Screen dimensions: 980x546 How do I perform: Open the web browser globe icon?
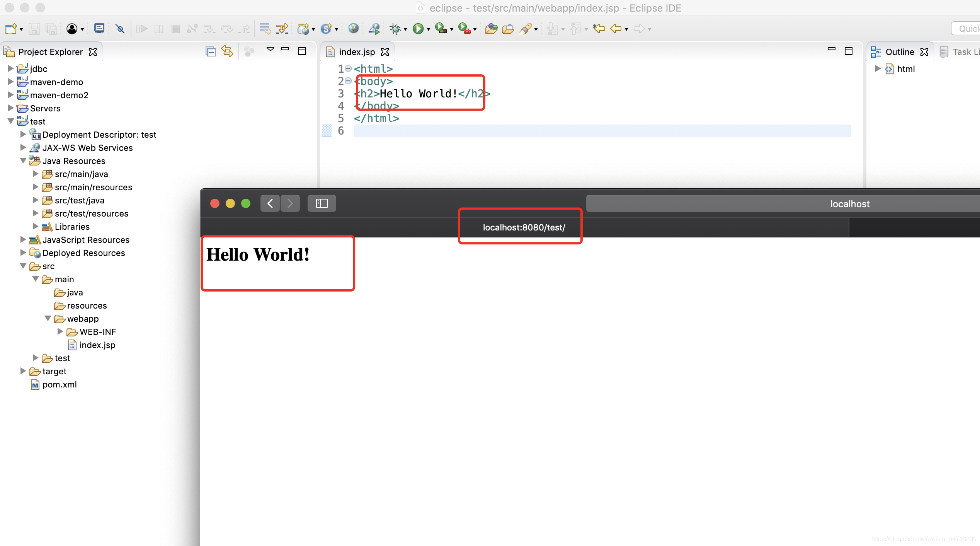(353, 29)
